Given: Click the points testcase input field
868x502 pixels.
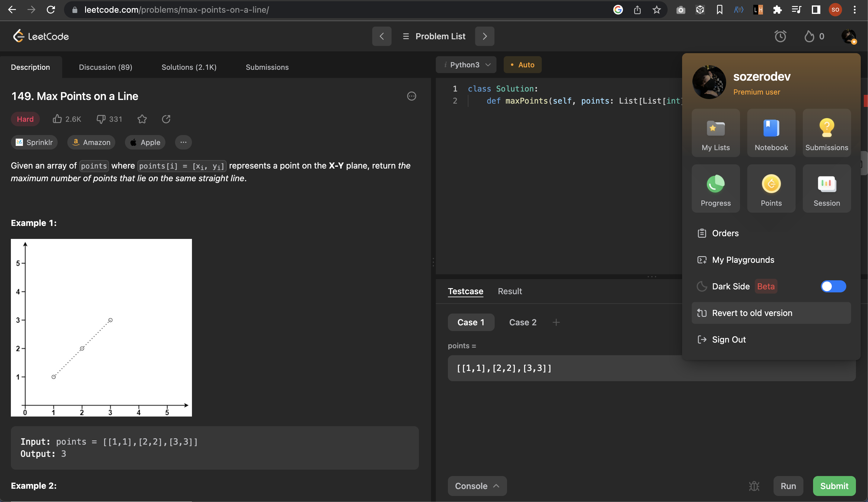Looking at the screenshot, I should click(x=565, y=368).
